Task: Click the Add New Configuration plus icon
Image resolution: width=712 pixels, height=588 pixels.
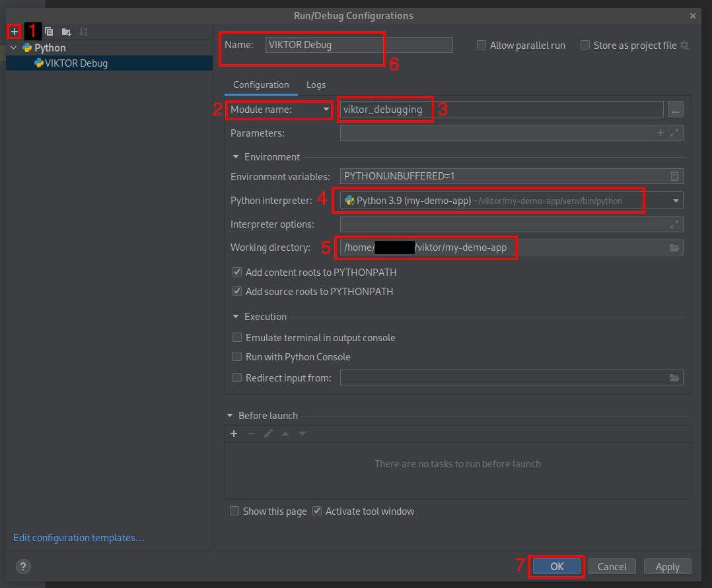Action: point(14,31)
